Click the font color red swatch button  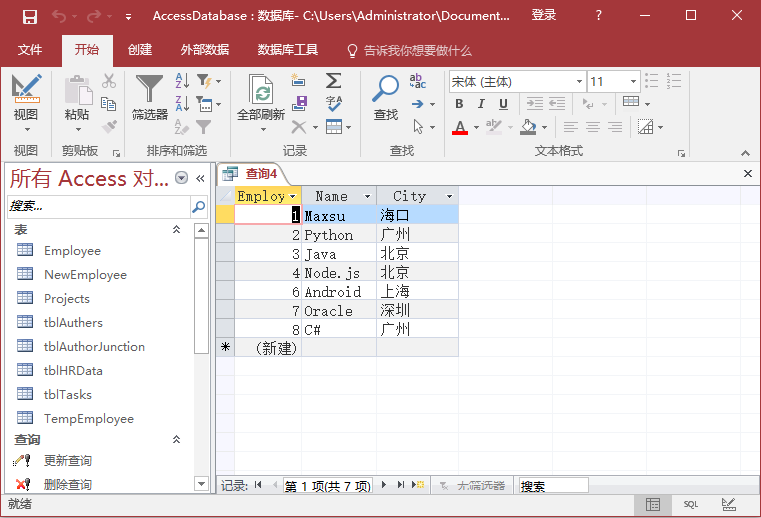click(x=460, y=127)
